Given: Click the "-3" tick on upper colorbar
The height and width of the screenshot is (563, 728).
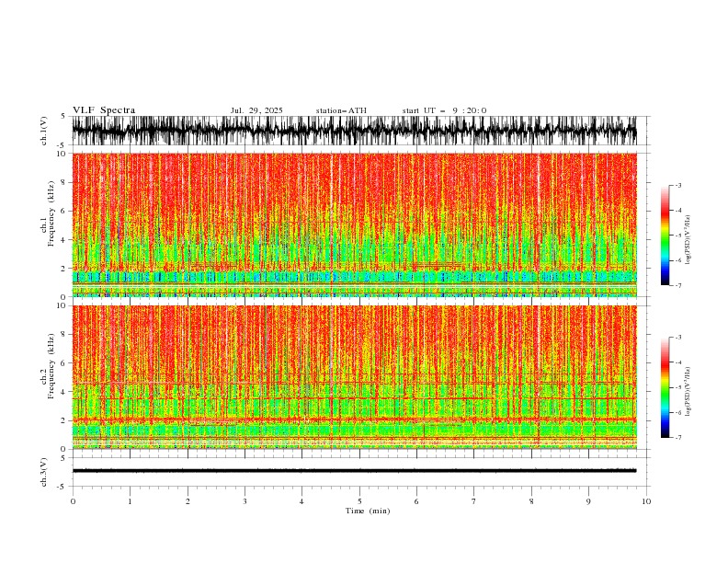Looking at the screenshot, I should pyautogui.click(x=678, y=185).
